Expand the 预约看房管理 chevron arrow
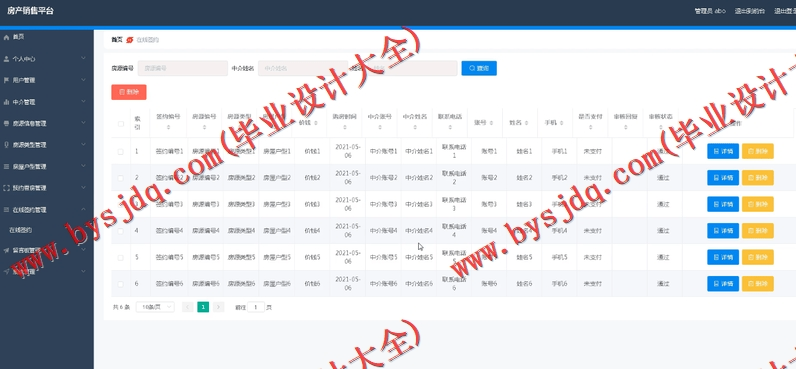796x369 pixels. [83, 188]
